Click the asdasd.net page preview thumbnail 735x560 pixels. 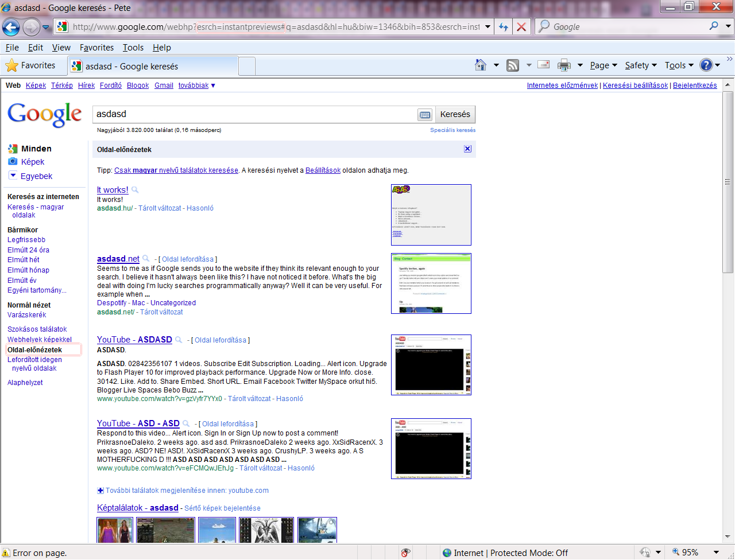[431, 283]
